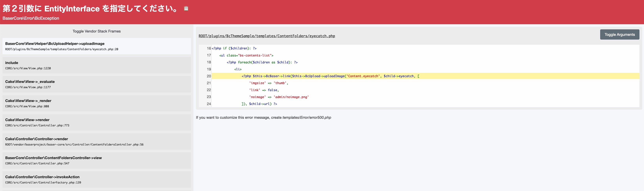Click the Toggle Arguments button

pos(619,34)
